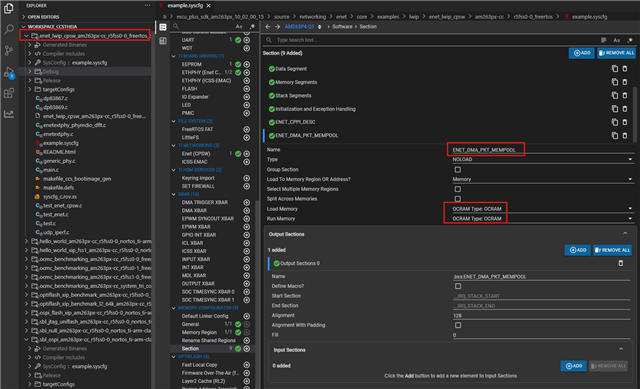Viewport: 640px width, 389px height.
Task: Toggle Alignment With Padding checkbox
Action: point(458,325)
